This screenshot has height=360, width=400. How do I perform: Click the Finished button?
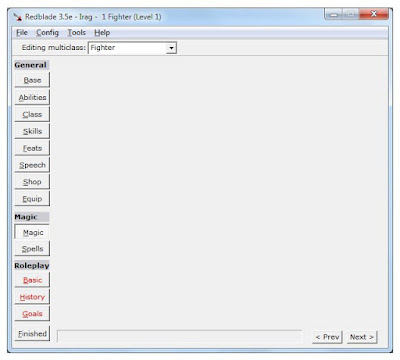tap(32, 333)
